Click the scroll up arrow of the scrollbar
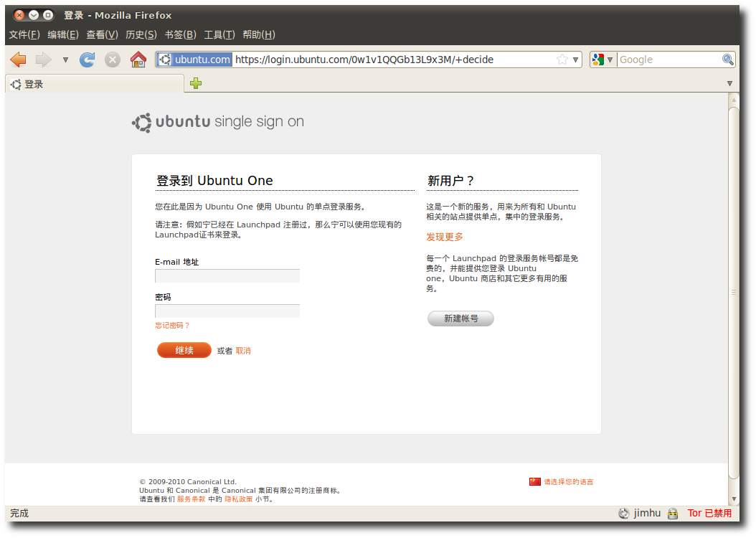This screenshot has height=538, width=756. (x=734, y=100)
